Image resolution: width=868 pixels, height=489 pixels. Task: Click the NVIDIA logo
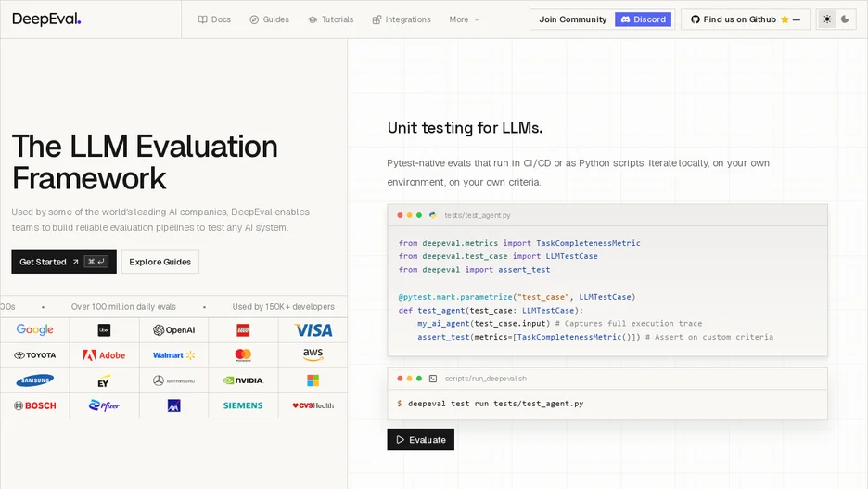(x=243, y=380)
